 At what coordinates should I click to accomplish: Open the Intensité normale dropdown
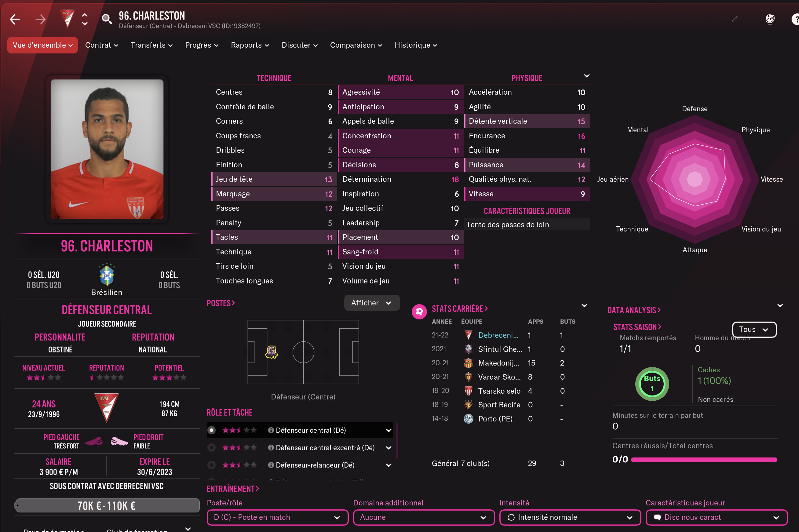[x=570, y=517]
